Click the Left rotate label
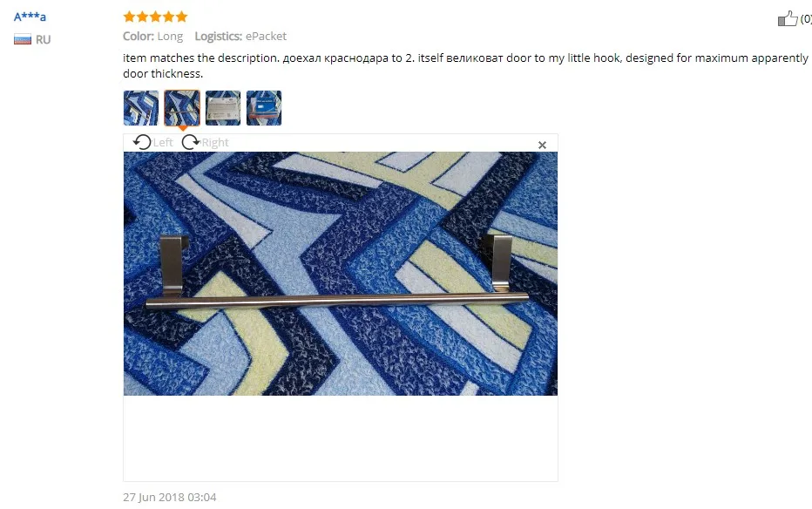The height and width of the screenshot is (509, 812). point(163,142)
